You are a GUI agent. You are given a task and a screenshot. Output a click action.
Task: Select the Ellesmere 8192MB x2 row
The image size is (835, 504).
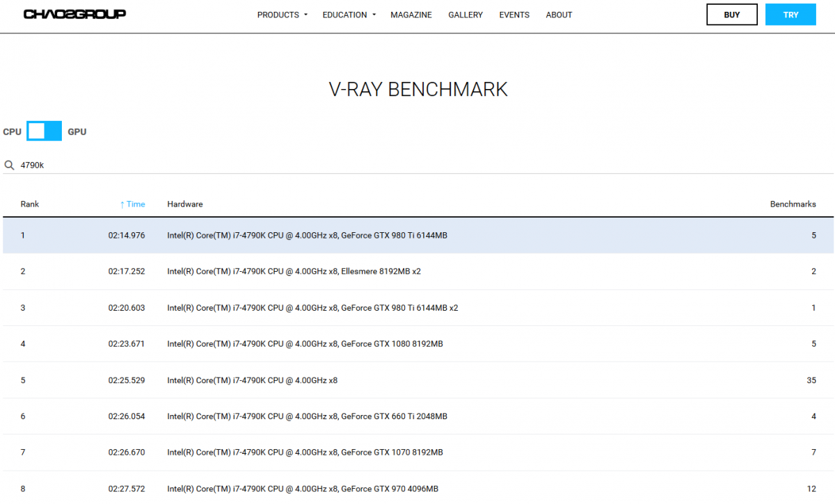coord(418,272)
